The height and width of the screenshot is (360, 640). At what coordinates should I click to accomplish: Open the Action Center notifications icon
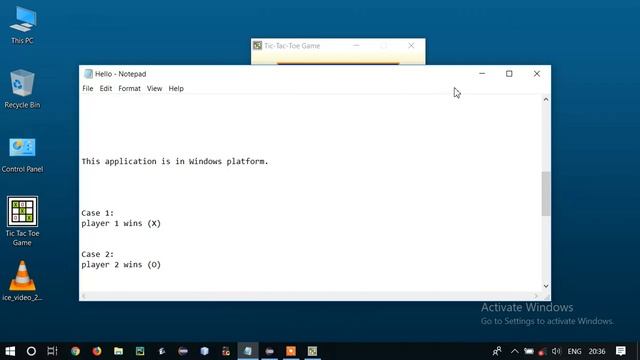click(621, 351)
